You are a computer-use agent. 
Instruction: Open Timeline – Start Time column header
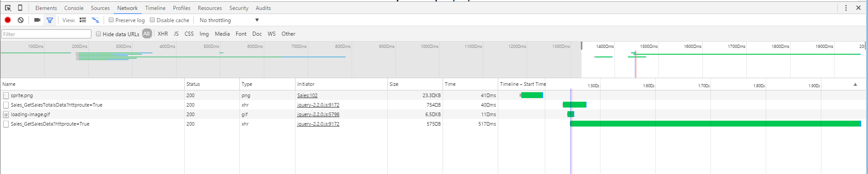click(x=523, y=84)
